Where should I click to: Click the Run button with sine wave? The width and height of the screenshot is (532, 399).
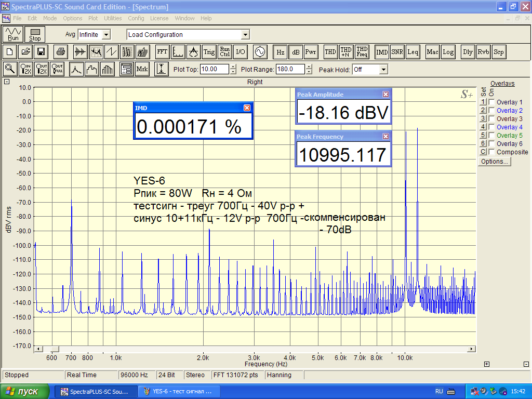tap(14, 34)
